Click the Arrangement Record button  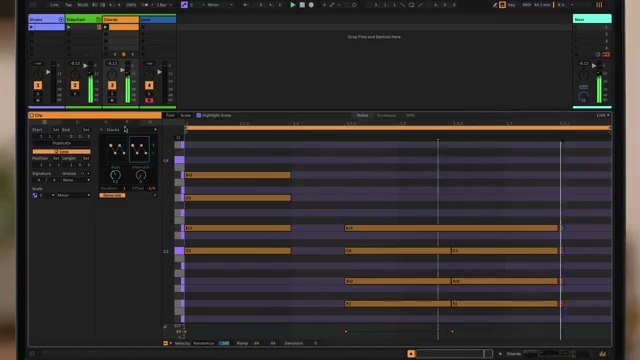click(311, 5)
